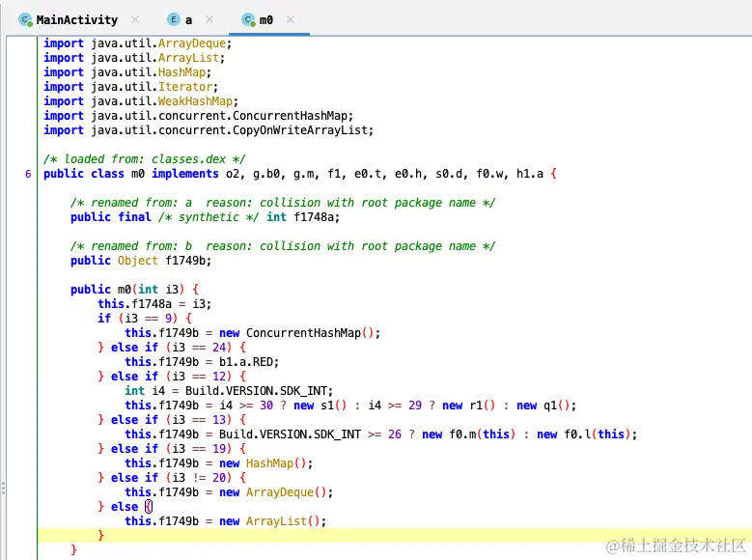
Task: Click line number 6 in gutter
Action: (28, 174)
